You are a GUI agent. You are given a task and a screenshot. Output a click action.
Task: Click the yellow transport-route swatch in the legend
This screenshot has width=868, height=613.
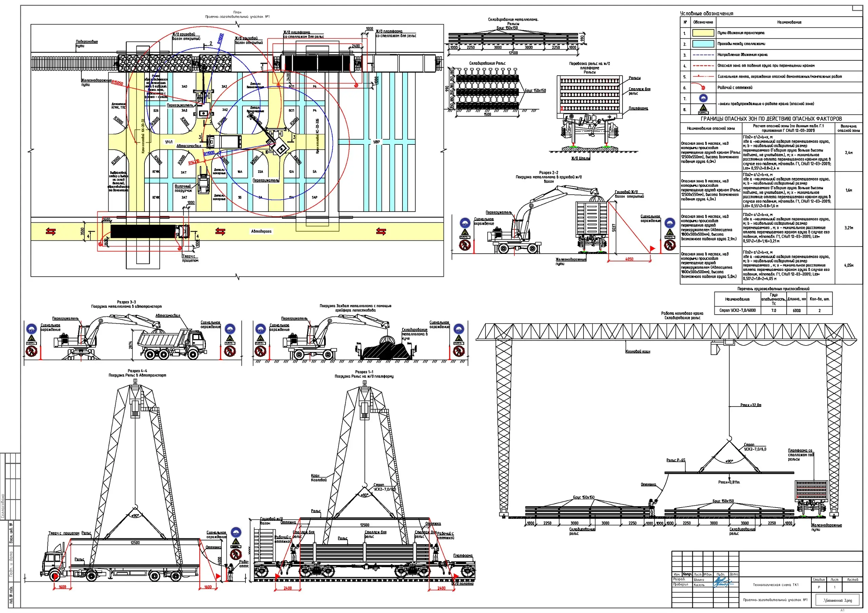tap(703, 33)
